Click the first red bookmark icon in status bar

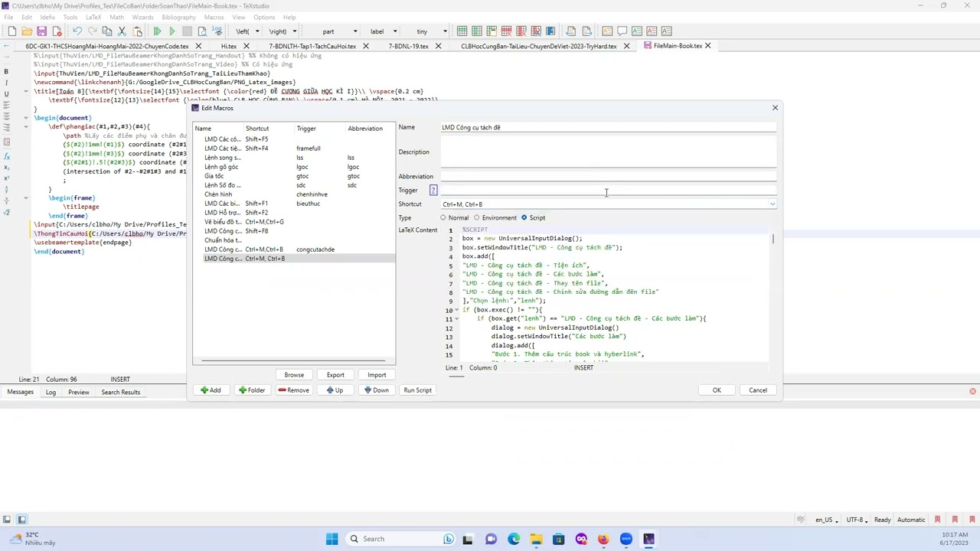(x=937, y=520)
